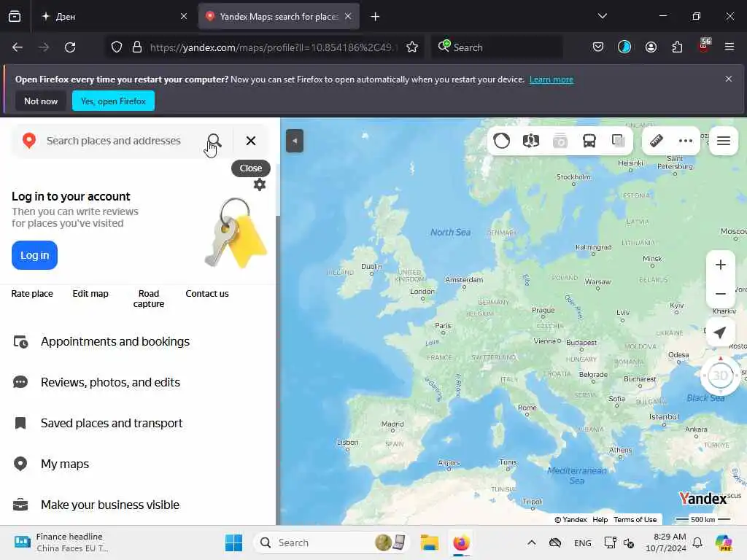Dismiss the Firefox notification bar
This screenshot has height=560, width=747.
click(x=729, y=79)
